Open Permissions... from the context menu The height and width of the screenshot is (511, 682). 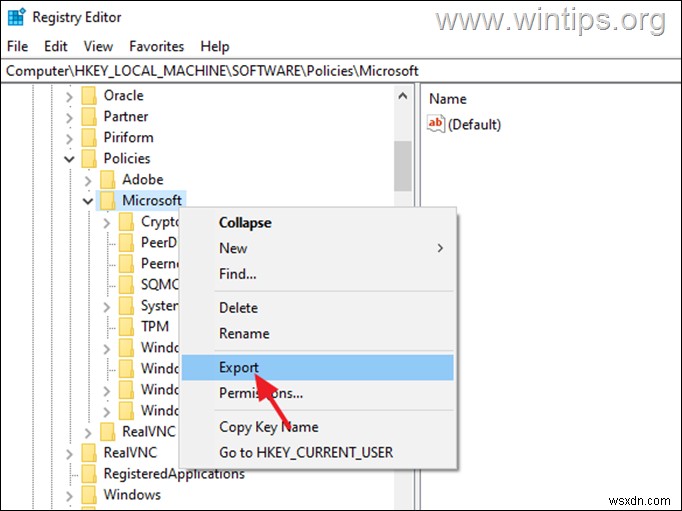click(318, 393)
